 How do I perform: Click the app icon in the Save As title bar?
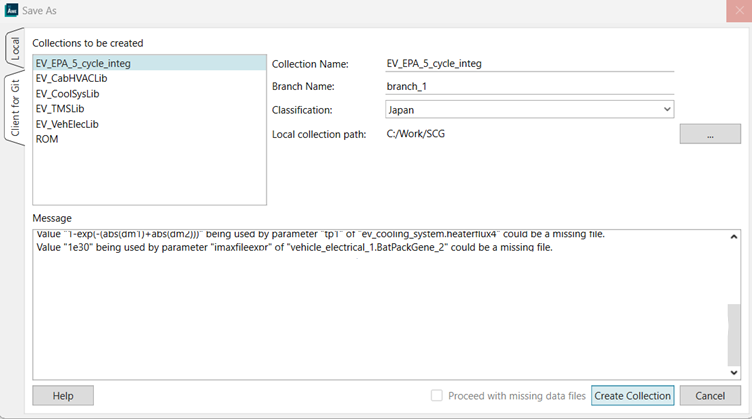pos(11,10)
